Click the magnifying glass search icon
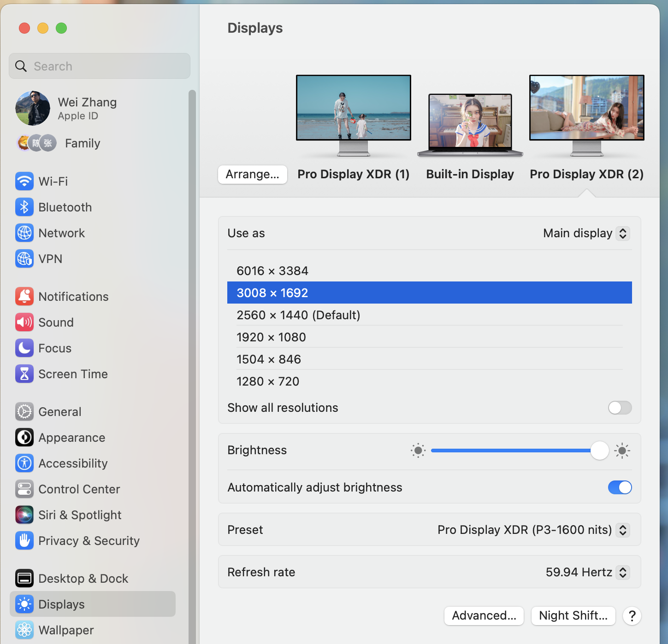 coord(21,66)
